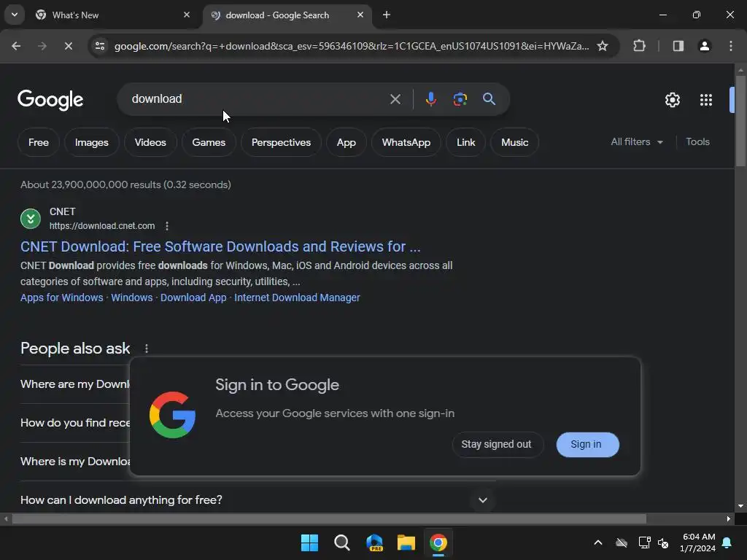Start voice search with microphone
The height and width of the screenshot is (560, 747).
tap(430, 99)
